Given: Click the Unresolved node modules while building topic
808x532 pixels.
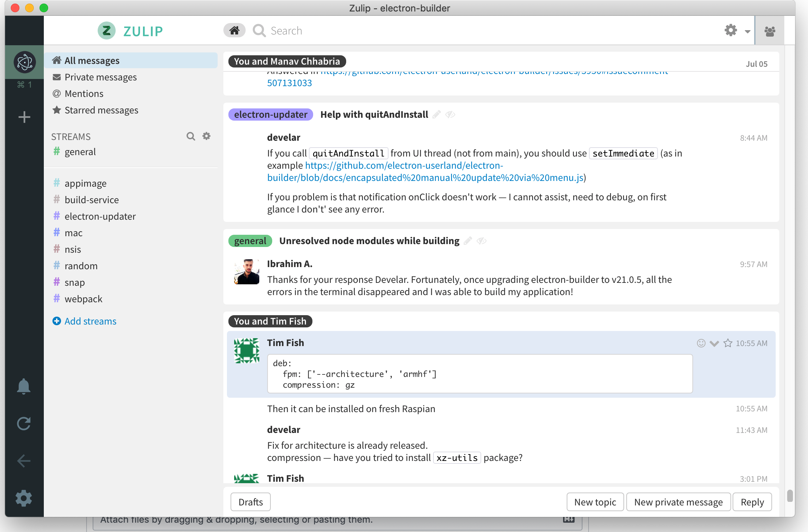Looking at the screenshot, I should (x=369, y=241).
